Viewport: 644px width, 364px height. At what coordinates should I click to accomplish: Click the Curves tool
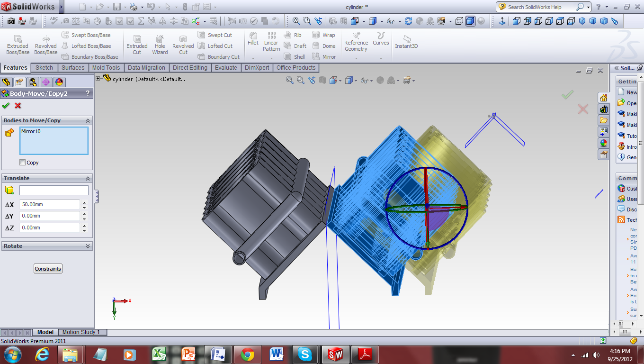click(381, 39)
